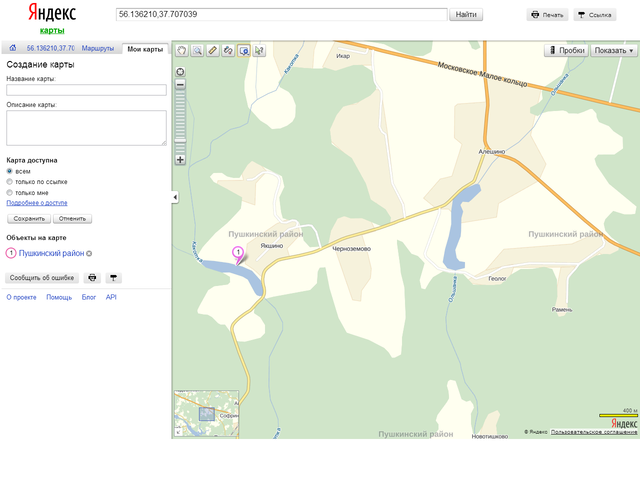Click the circled 1 in objects list
Screen dimensions: 640x492
click(x=11, y=253)
